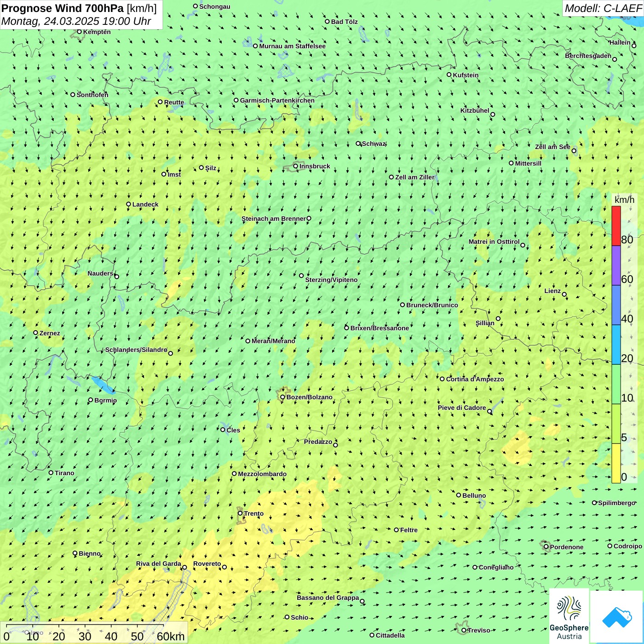Click the Trento city marker
644x644 pixels.
(240, 513)
